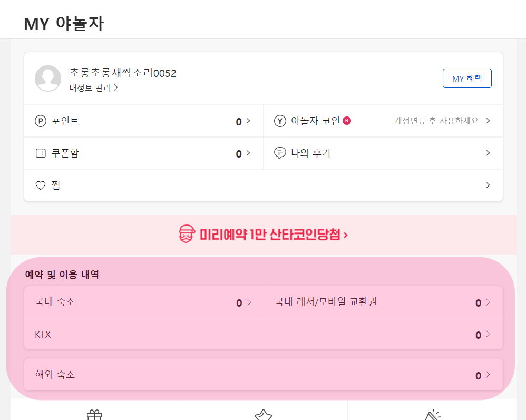526x420 pixels.
Task: Click the username 초롱초롱새싹소리0052
Action: point(123,73)
